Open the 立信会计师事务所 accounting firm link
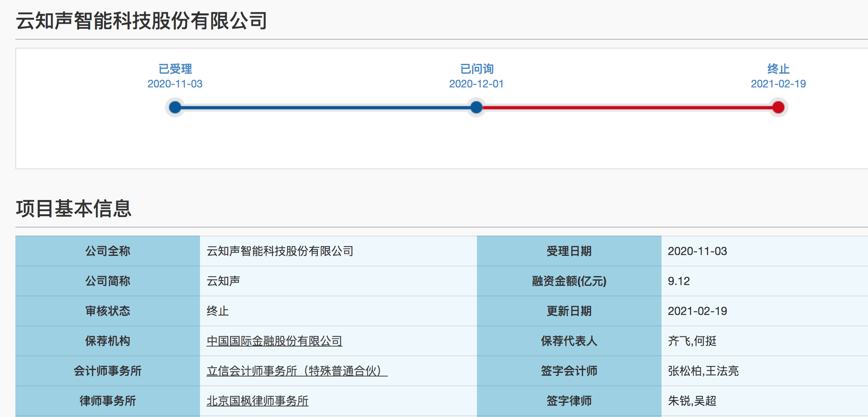Image resolution: width=868 pixels, height=417 pixels. click(x=297, y=371)
